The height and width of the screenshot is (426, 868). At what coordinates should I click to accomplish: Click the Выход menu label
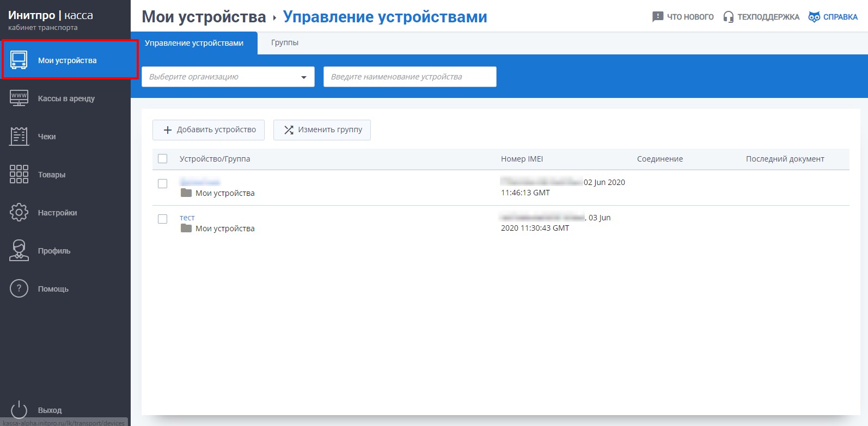point(50,410)
